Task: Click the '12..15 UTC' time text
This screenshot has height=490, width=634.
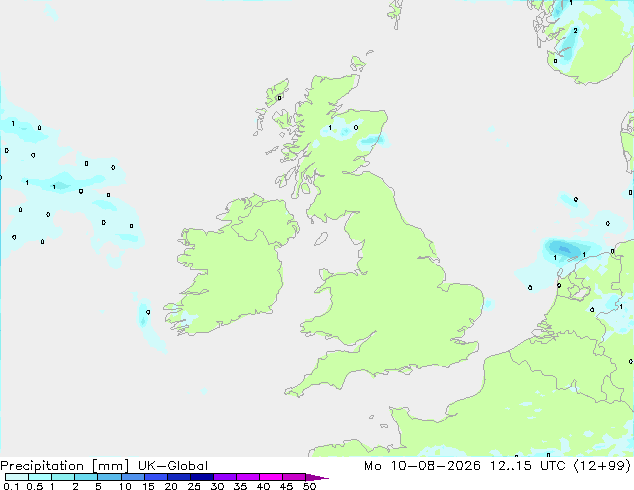Action: click(x=527, y=466)
